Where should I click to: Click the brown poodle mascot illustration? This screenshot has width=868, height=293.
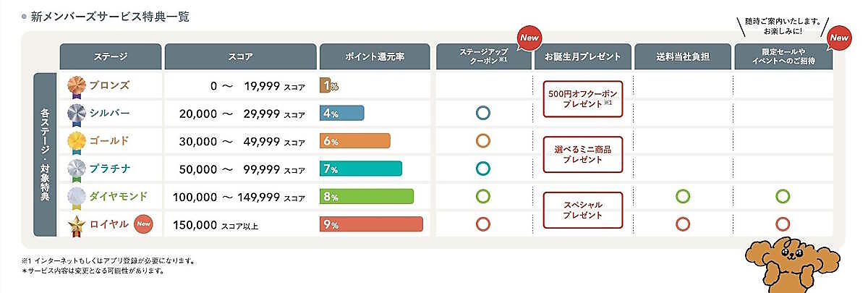tap(792, 262)
